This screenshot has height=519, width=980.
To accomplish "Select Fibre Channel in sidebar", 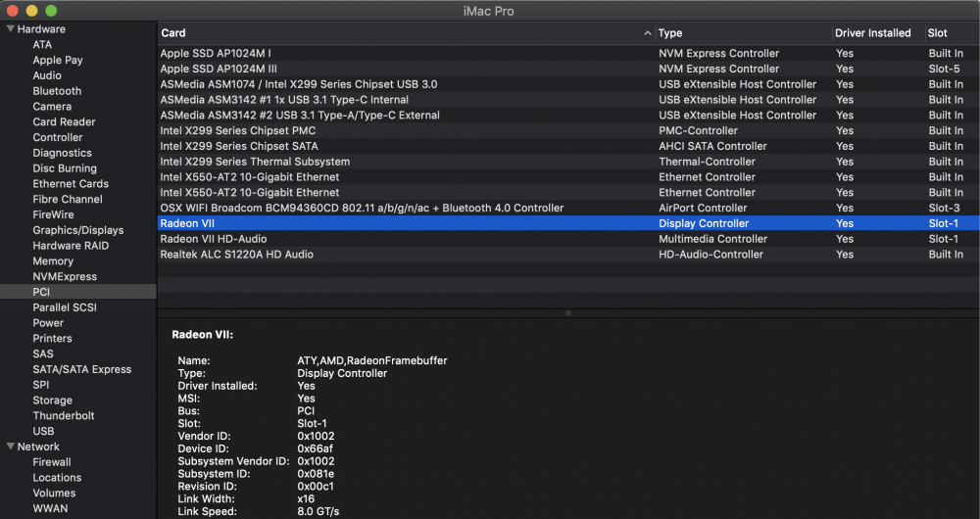I will tap(68, 199).
